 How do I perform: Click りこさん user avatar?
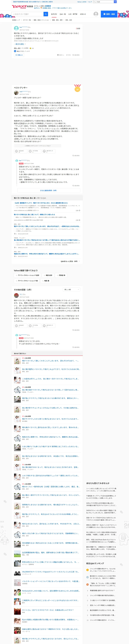click(16, 295)
